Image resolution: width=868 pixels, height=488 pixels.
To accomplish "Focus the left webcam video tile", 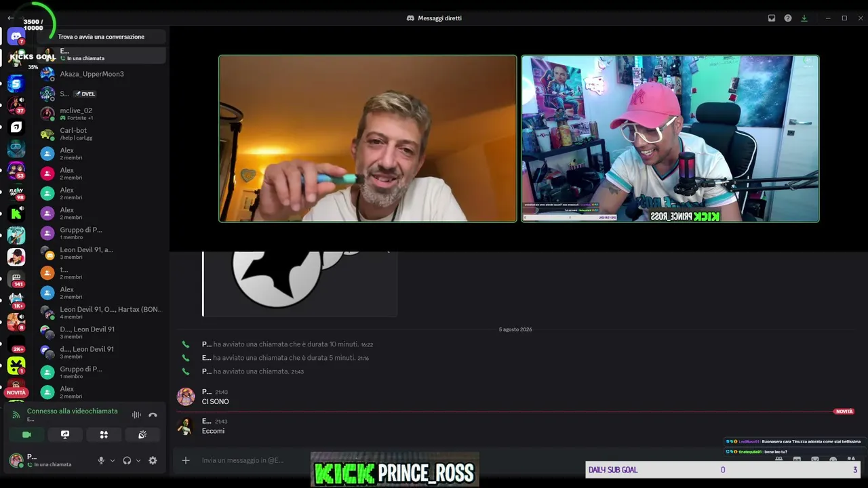I will coord(368,138).
